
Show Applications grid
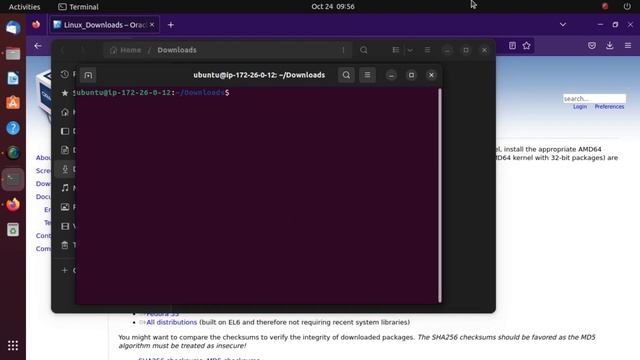click(x=13, y=345)
